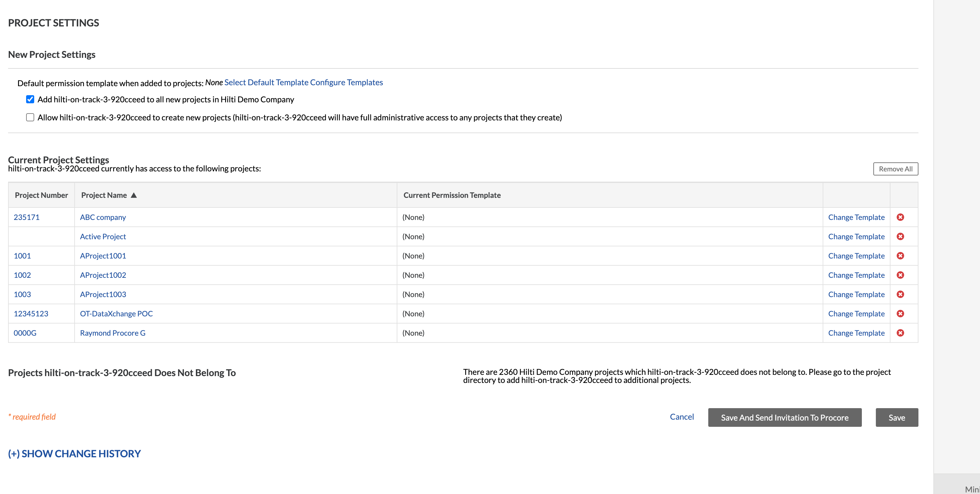Remove AProject1001 using red X icon
The image size is (980, 494).
(900, 256)
